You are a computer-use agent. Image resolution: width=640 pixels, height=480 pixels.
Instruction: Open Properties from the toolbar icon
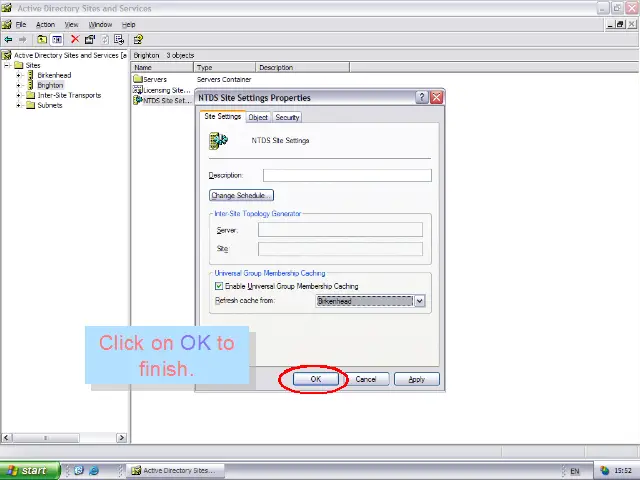[x=90, y=40]
